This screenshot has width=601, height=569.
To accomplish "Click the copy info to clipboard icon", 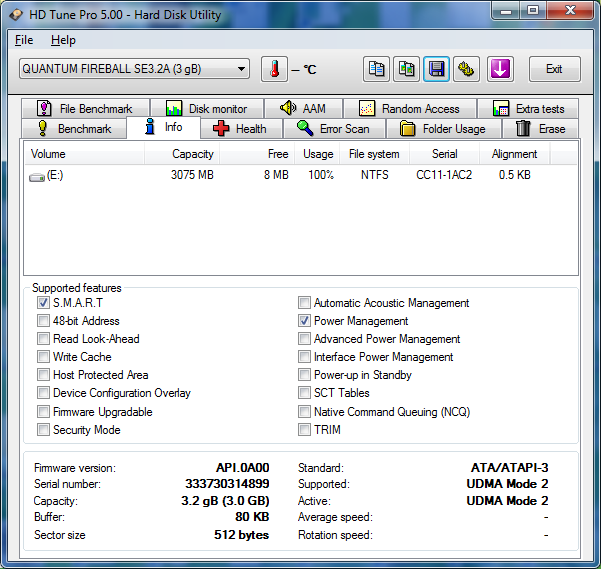I will point(376,69).
